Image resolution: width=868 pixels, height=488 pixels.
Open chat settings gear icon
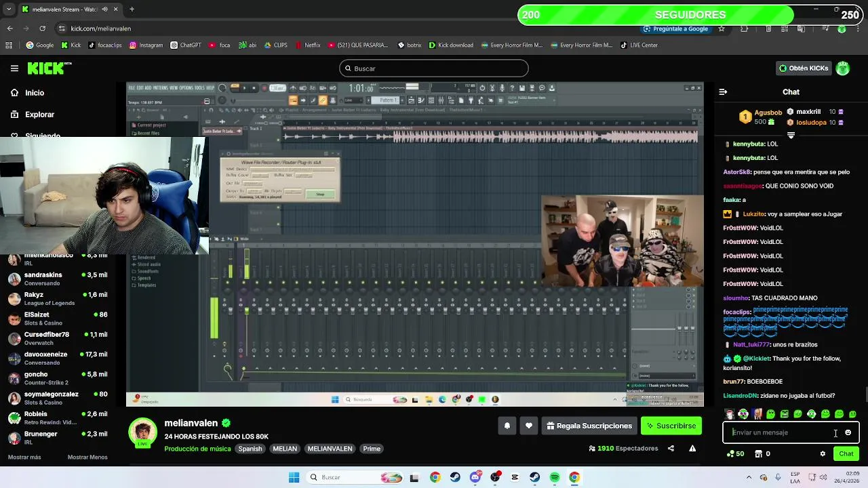point(823,454)
